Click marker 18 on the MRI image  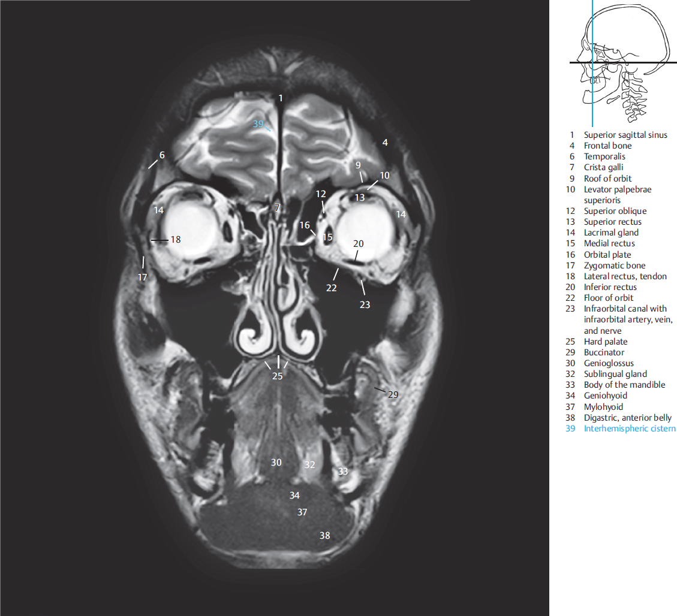pos(175,239)
